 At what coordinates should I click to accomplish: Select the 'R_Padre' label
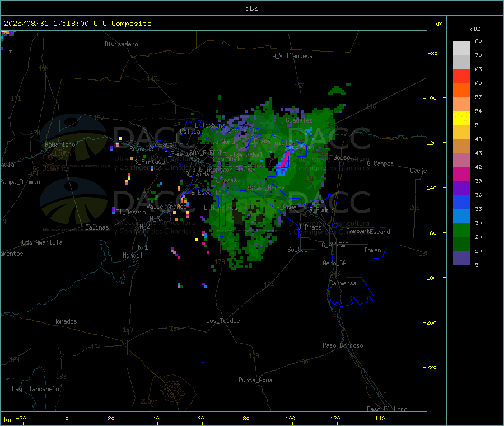click(321, 210)
